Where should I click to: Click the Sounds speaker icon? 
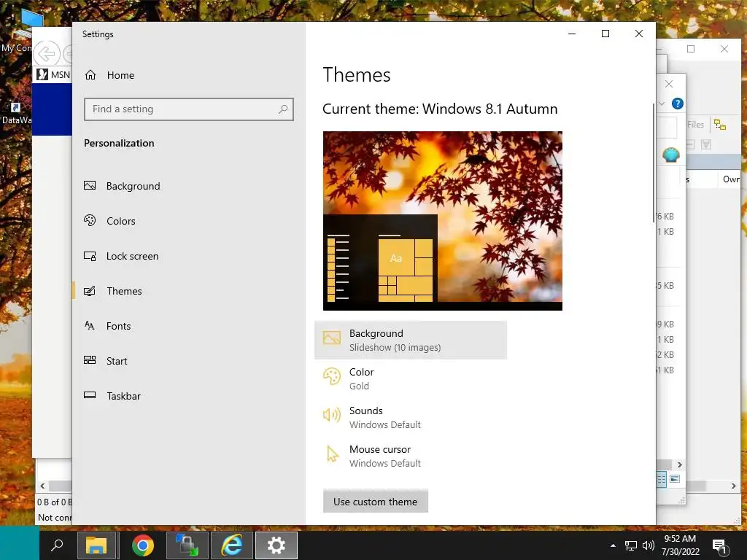pos(332,415)
